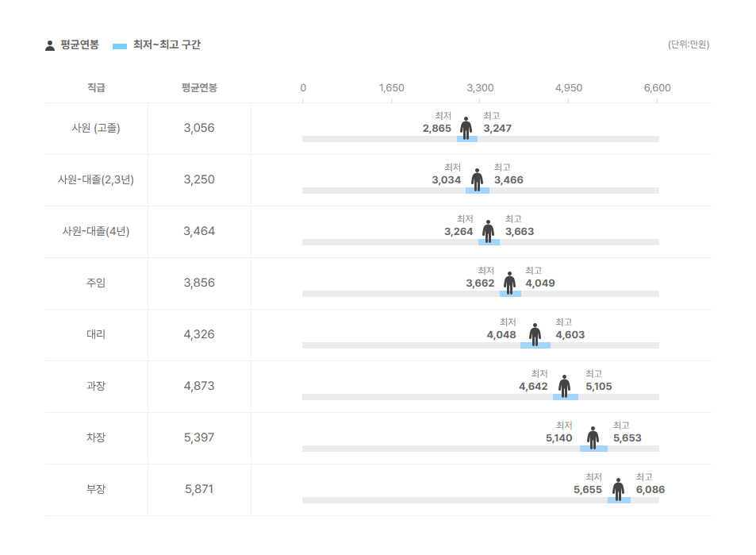Screen dimensions: 756x555
Task: Click the person icon in 주임 row
Action: 509,282
